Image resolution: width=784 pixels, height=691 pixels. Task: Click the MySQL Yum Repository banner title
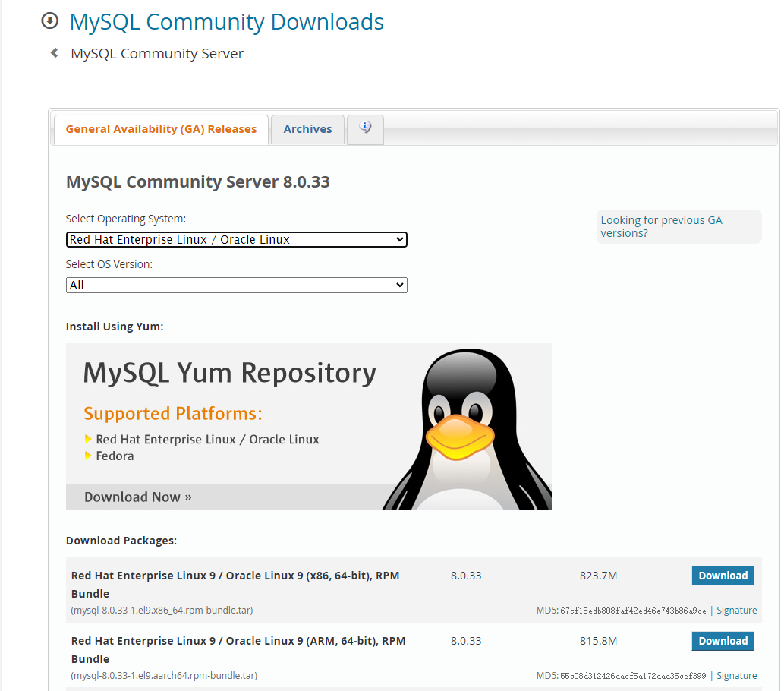point(229,374)
